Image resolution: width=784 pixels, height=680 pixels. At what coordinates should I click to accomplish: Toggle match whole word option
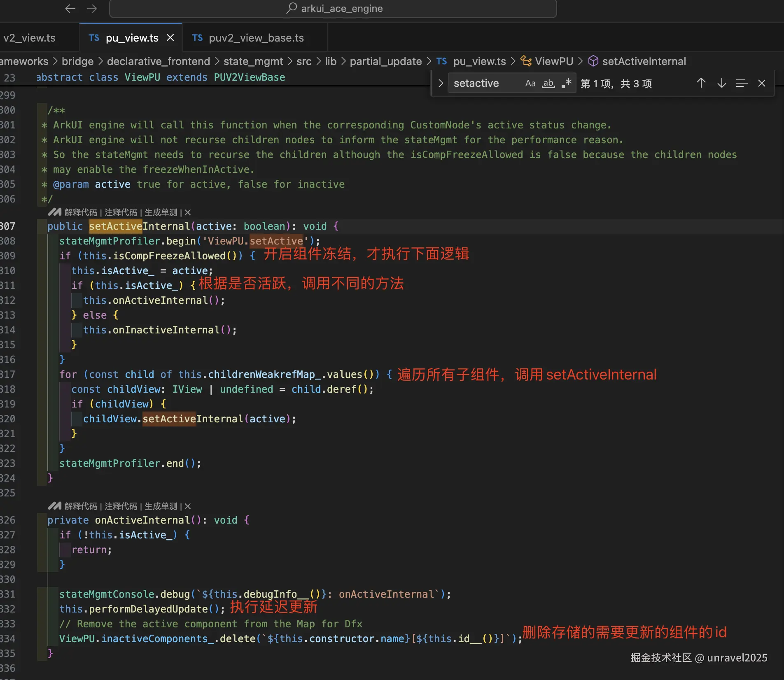(x=548, y=83)
